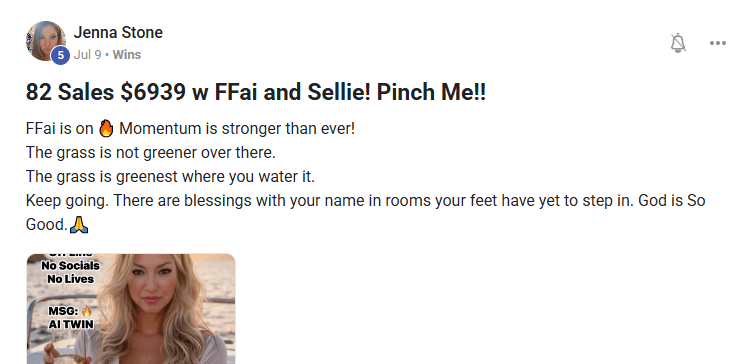Screen dimensions: 746x364
Task: Open the three-dot post options menu
Action: tap(717, 43)
